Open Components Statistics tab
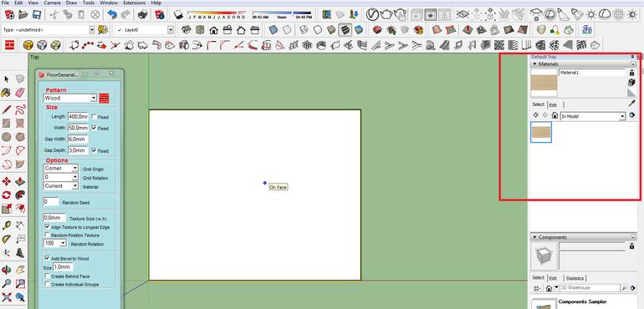644x309 pixels. click(575, 278)
